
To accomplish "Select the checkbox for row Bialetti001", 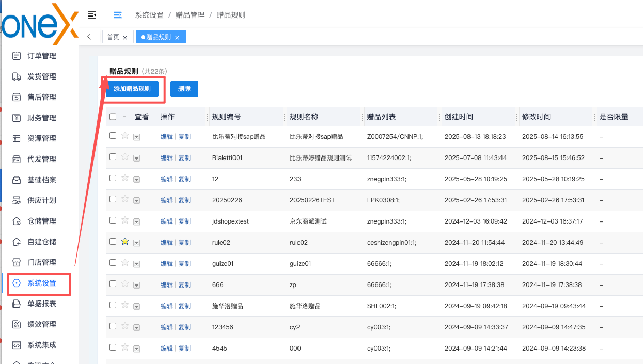I will click(x=113, y=157).
